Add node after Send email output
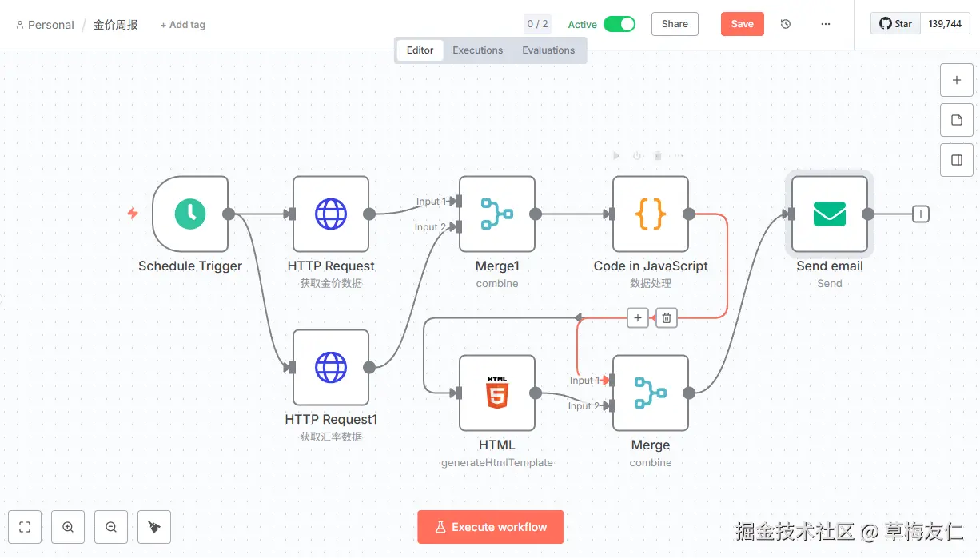The height and width of the screenshot is (559, 980). point(921,214)
